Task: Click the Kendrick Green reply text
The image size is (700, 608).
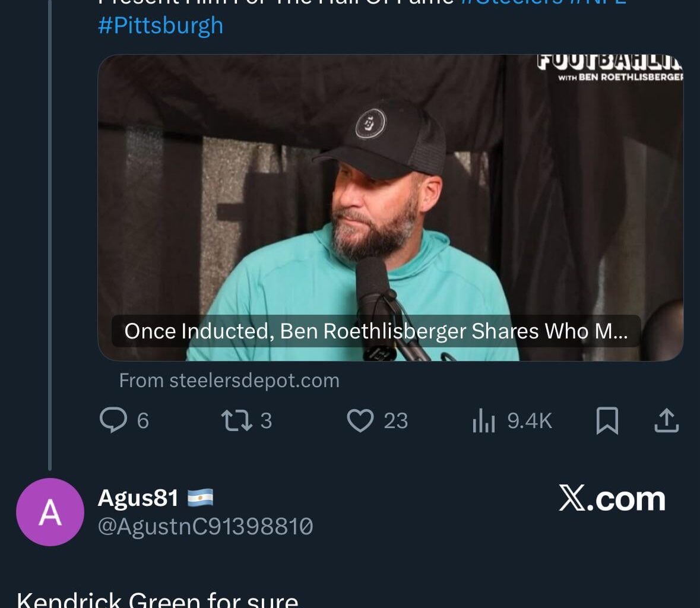Action: (156, 598)
